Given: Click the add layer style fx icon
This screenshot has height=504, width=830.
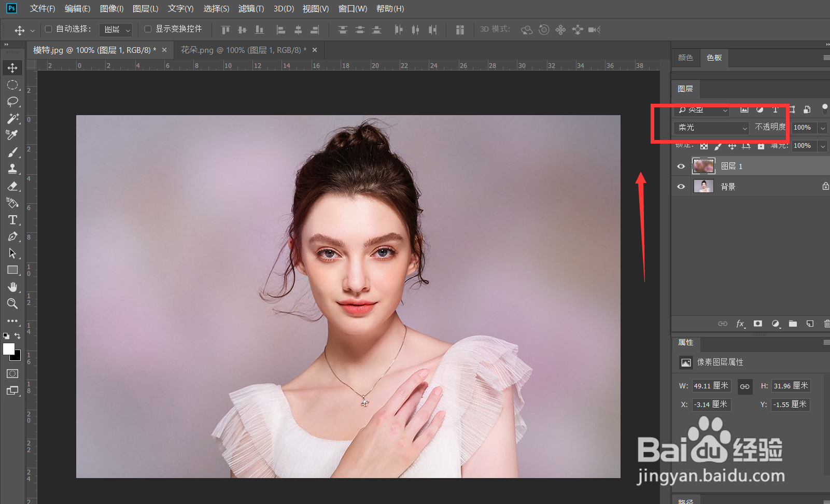Looking at the screenshot, I should point(740,324).
